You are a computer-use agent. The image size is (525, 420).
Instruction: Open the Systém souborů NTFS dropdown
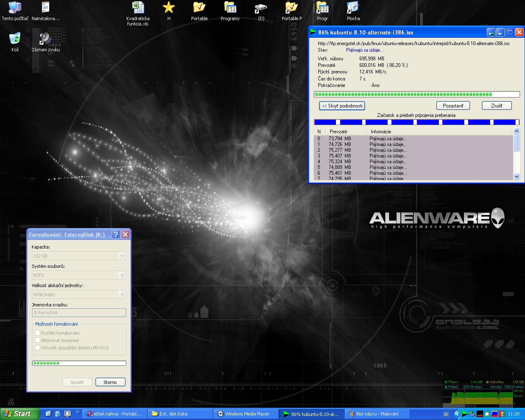tap(122, 275)
